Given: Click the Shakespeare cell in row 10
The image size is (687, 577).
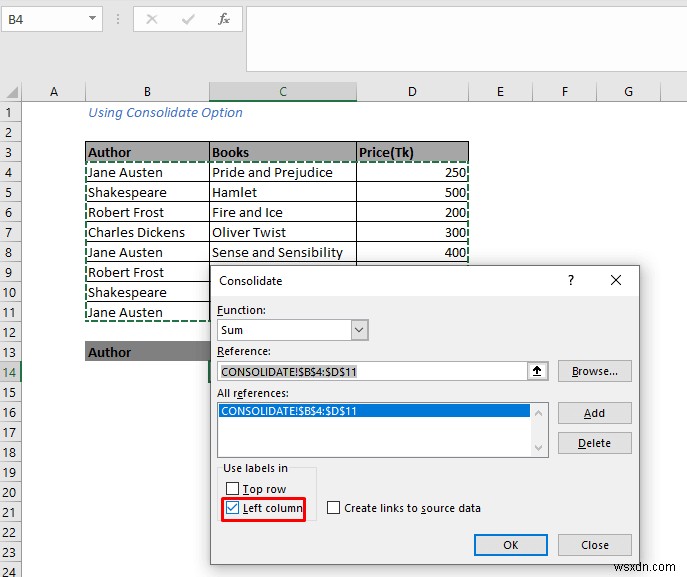Looking at the screenshot, I should click(147, 292).
